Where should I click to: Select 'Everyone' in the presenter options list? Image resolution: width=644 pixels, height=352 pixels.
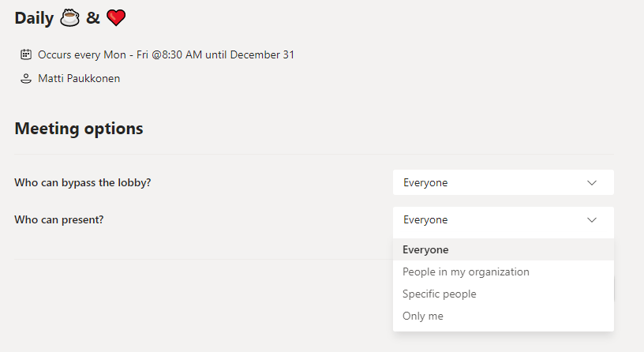(x=425, y=249)
